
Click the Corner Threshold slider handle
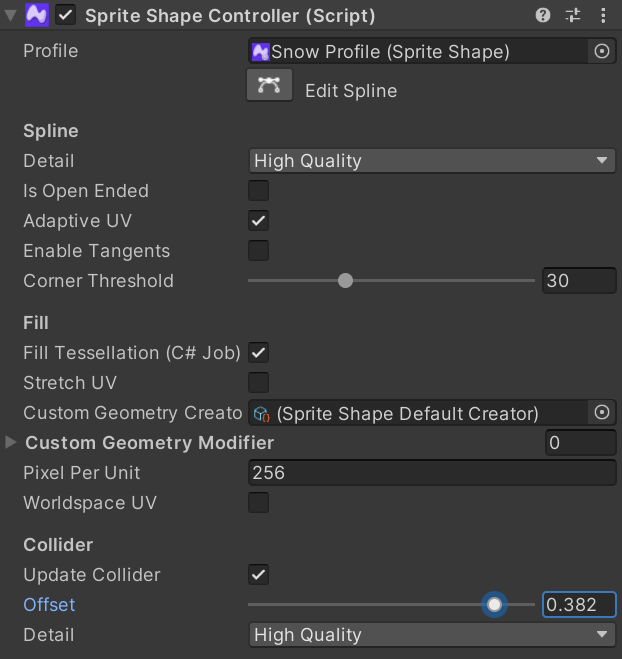pyautogui.click(x=345, y=281)
